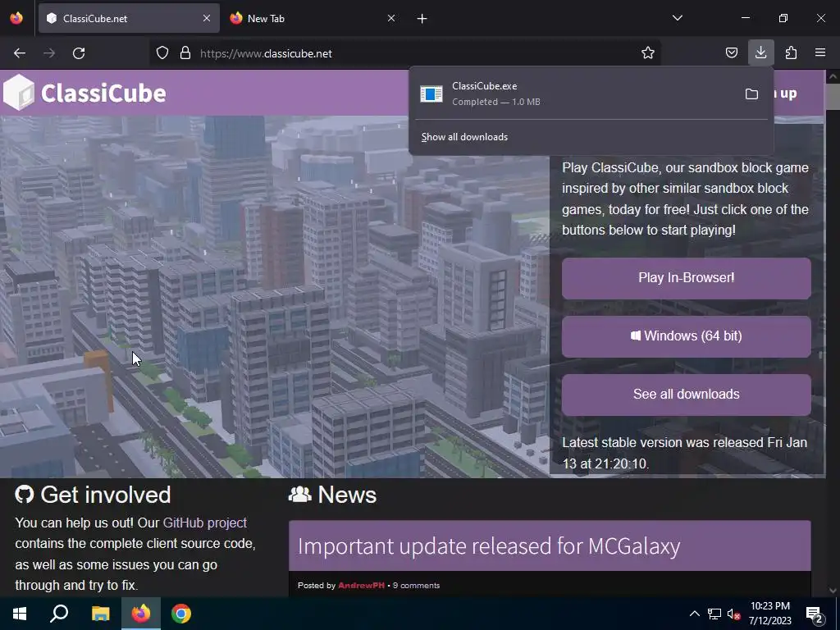
Task: Open Windows taskbar search
Action: pyautogui.click(x=59, y=614)
